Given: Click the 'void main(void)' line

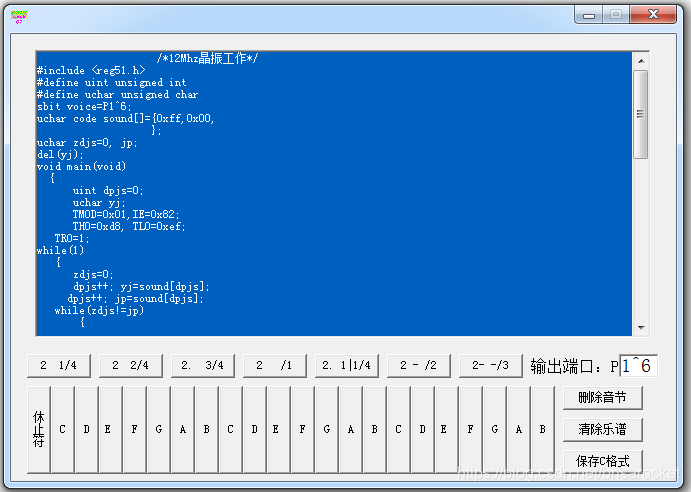Looking at the screenshot, I should (x=82, y=167).
